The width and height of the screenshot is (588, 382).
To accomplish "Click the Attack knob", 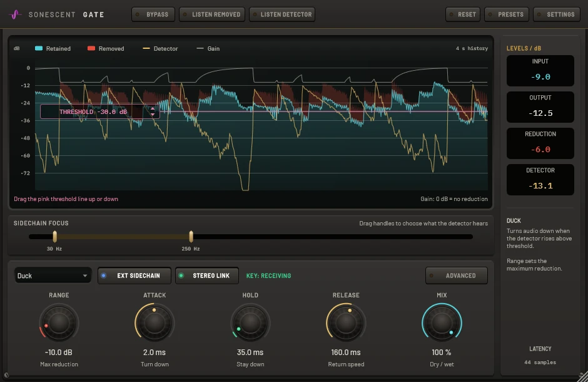I will 155,323.
